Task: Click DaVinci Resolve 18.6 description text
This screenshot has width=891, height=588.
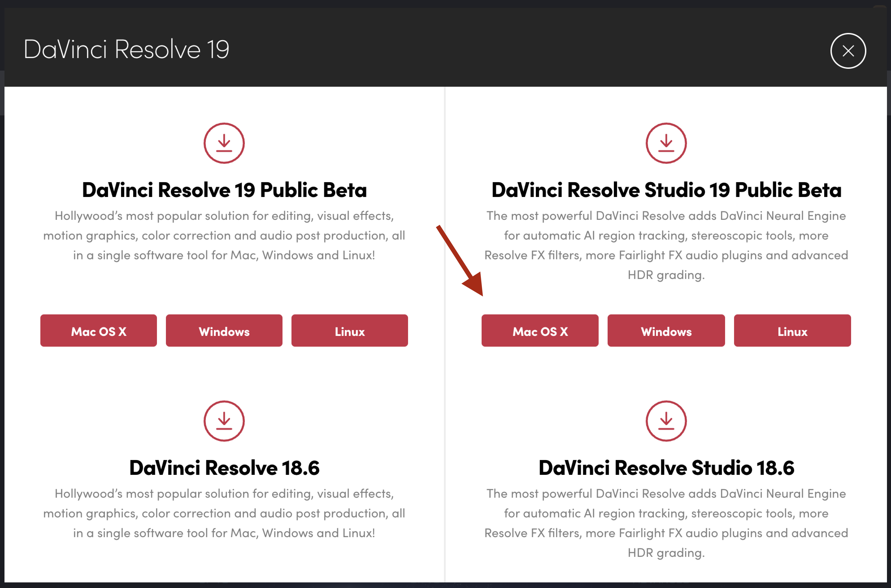Action: pyautogui.click(x=224, y=513)
